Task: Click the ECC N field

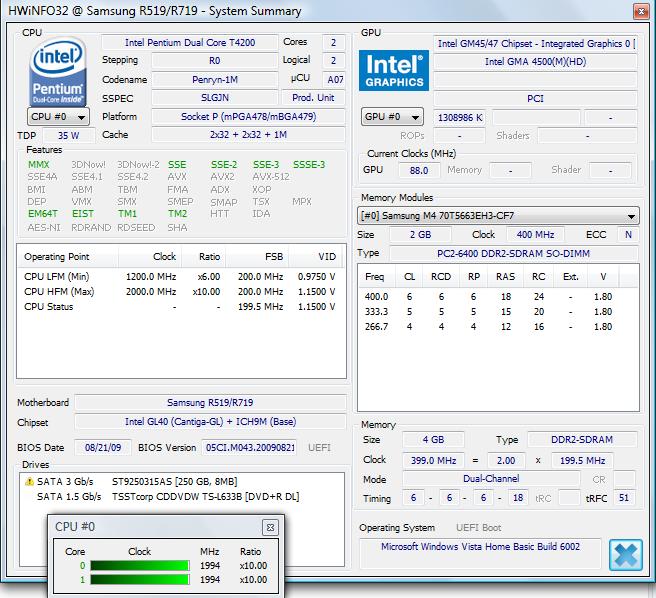Action: click(x=628, y=234)
